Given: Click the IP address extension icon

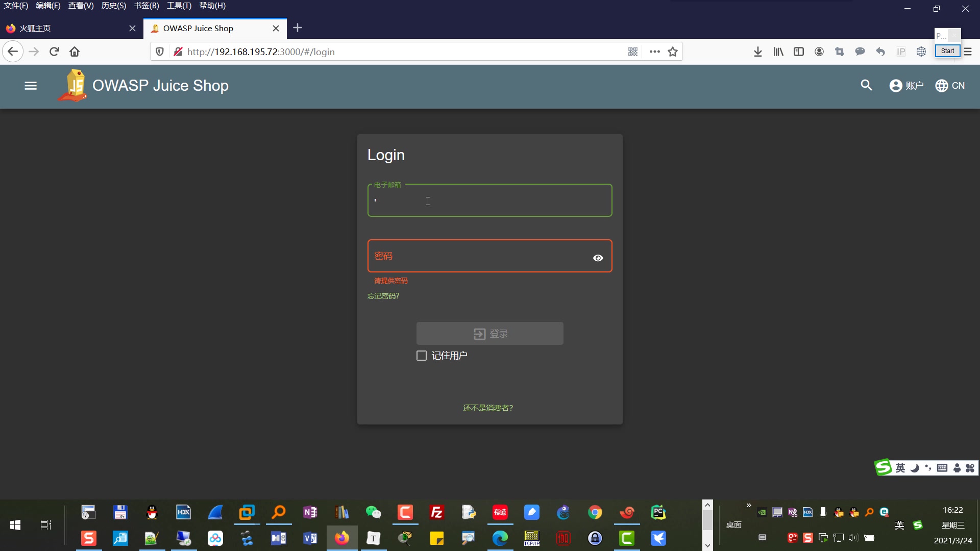Looking at the screenshot, I should 901,51.
